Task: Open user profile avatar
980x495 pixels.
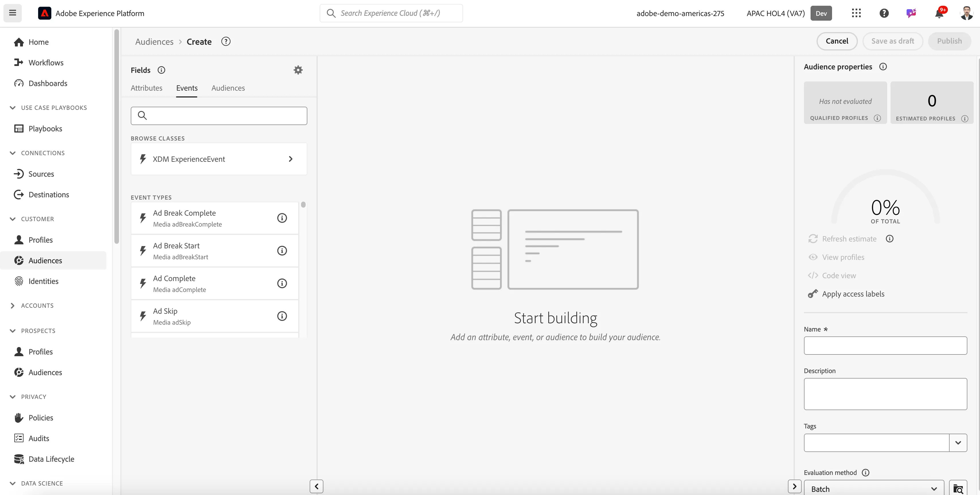Action: 966,13
